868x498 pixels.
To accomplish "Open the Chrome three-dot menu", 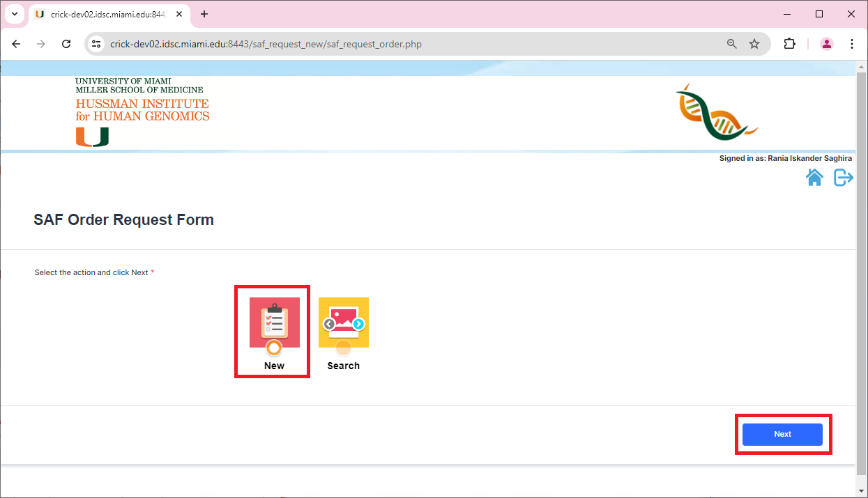I will pos(852,44).
